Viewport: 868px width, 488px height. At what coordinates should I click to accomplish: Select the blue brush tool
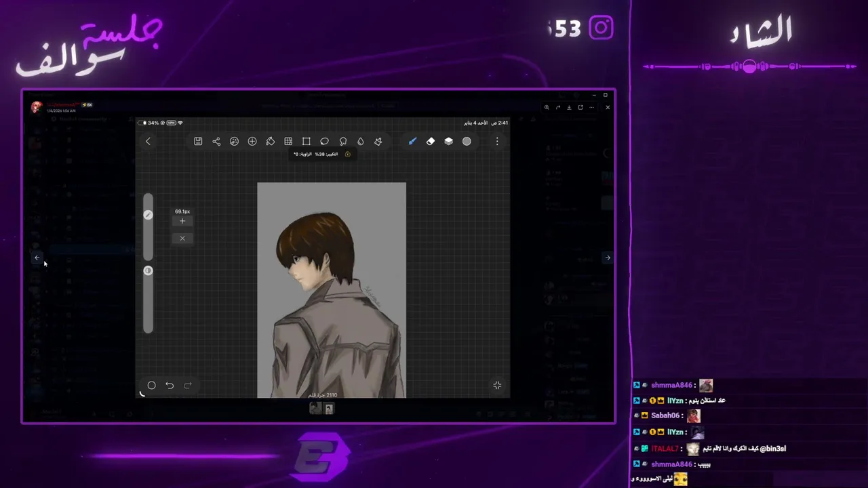point(412,141)
